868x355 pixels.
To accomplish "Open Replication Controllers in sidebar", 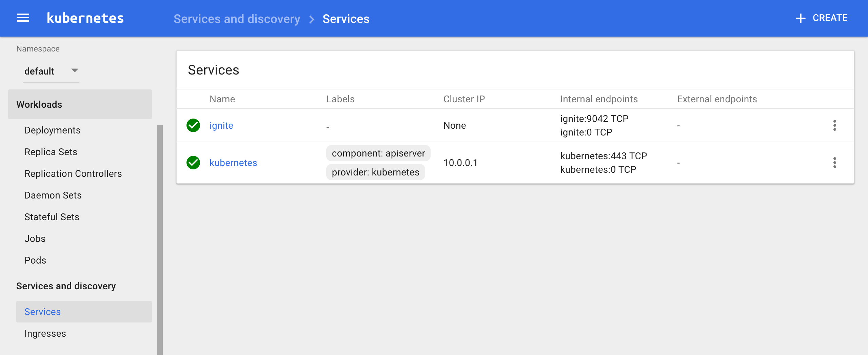I will tap(73, 174).
